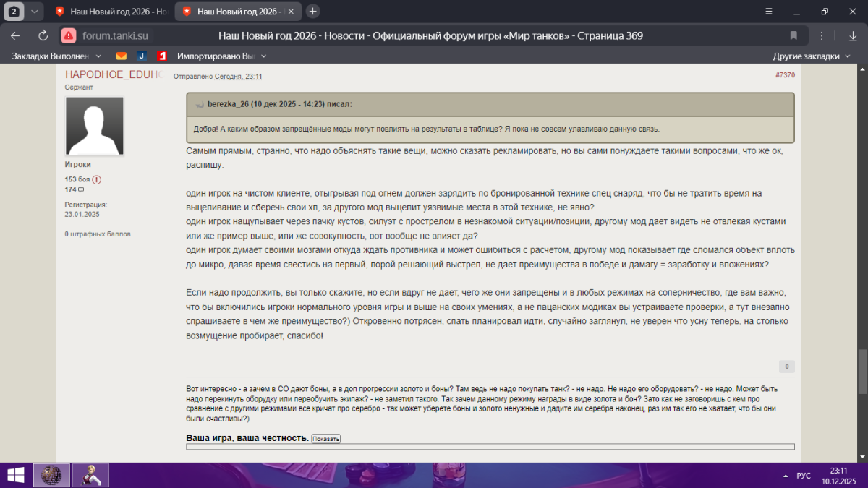Screen dimensions: 868x488
Task: Switch to the first 'Наш Новый год 2026' tab
Action: [112, 12]
